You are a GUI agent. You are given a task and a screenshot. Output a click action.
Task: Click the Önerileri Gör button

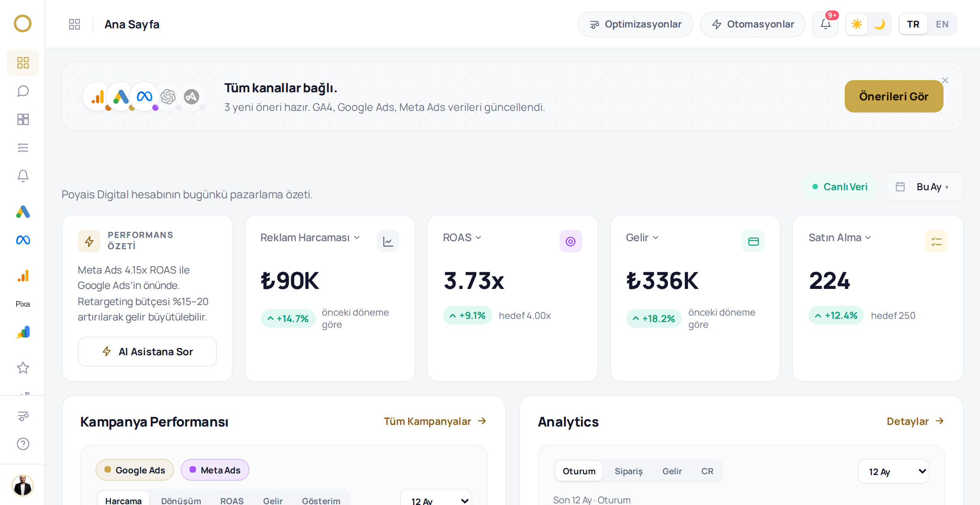(x=894, y=96)
